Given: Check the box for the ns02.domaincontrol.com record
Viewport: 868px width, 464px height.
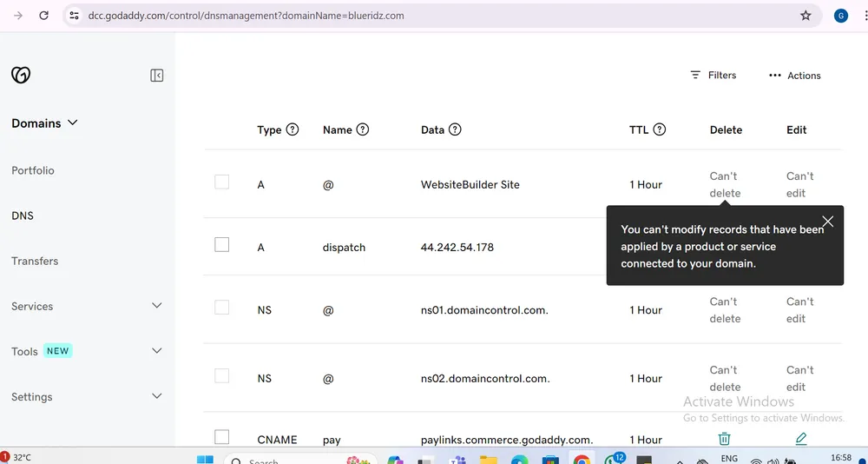Looking at the screenshot, I should coord(221,376).
